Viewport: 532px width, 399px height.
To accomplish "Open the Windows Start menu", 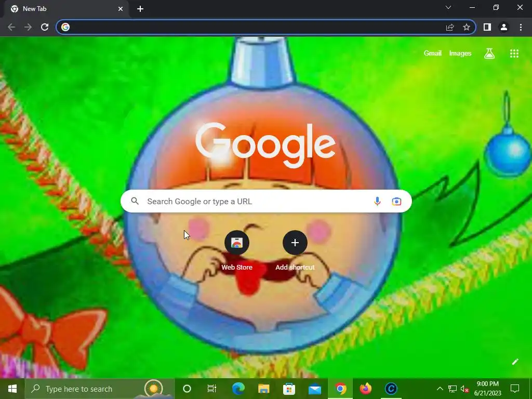I will pyautogui.click(x=12, y=389).
